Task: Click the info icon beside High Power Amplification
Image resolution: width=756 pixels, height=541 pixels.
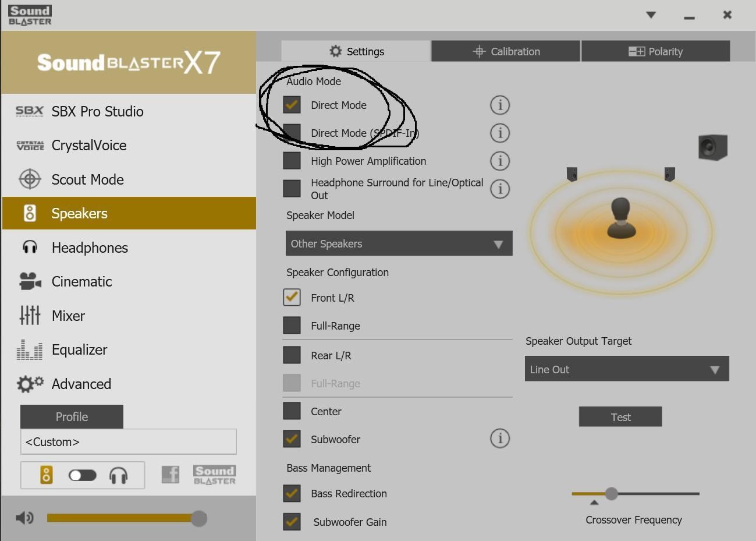Action: 499,161
